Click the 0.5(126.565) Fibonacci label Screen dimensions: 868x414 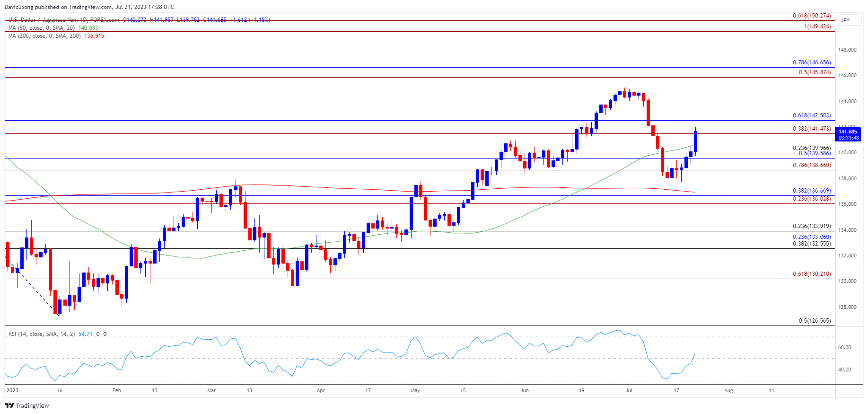pos(815,321)
